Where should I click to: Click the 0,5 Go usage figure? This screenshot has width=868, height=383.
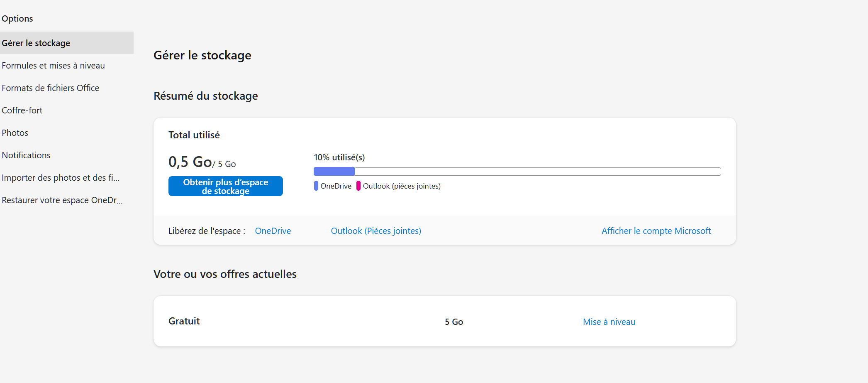(x=190, y=162)
